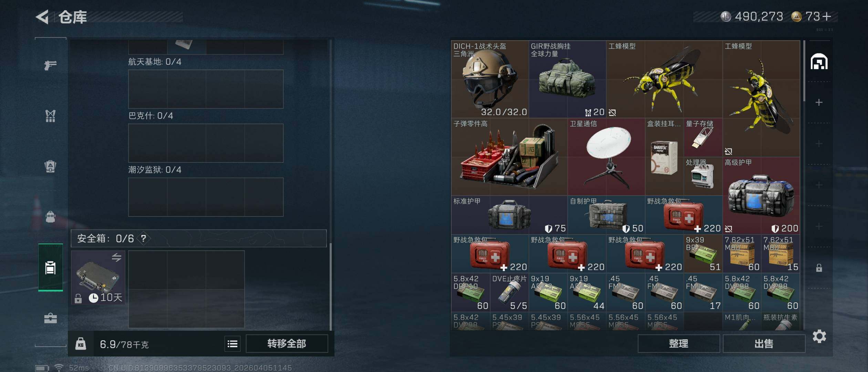Add currency with the plus next to 73
Image resolution: width=868 pixels, height=372 pixels.
[827, 16]
